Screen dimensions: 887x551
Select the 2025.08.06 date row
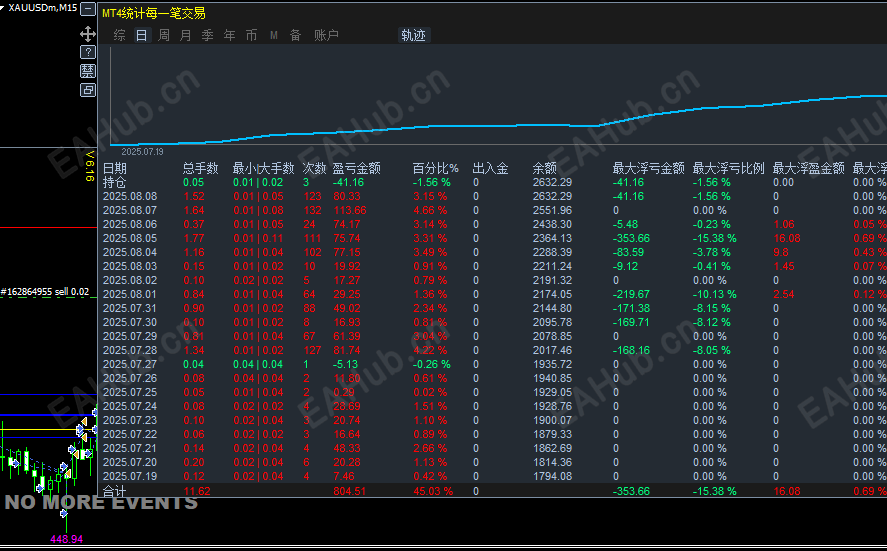492,225
